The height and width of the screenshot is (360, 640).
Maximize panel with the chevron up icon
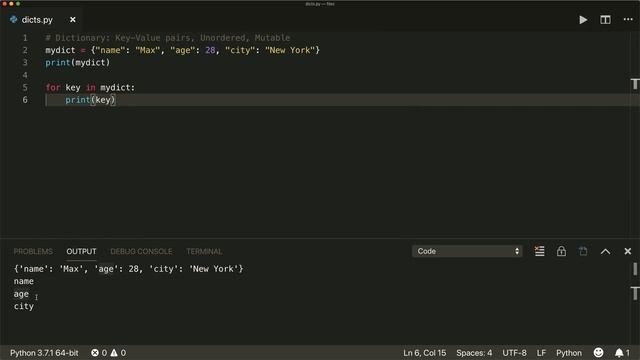tap(605, 251)
